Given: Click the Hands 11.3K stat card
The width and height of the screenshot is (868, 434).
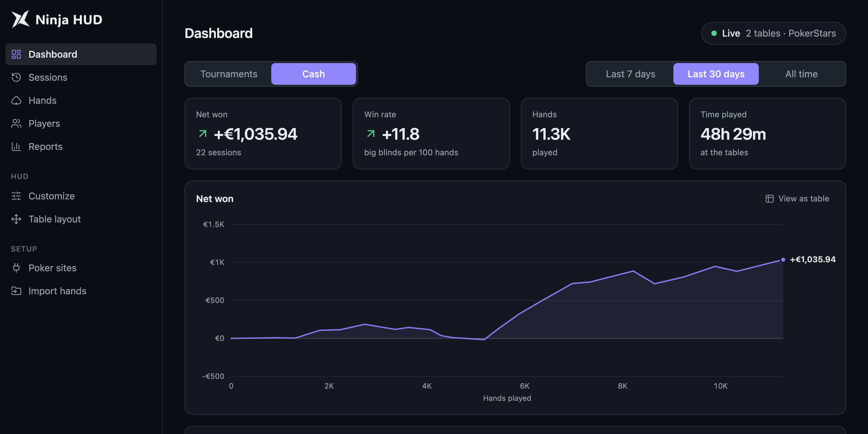Looking at the screenshot, I should click(599, 133).
